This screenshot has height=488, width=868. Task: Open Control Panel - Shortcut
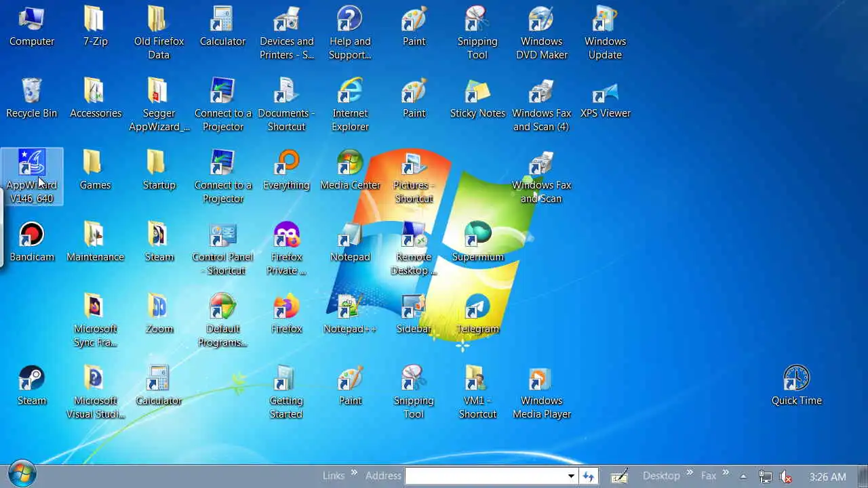223,249
